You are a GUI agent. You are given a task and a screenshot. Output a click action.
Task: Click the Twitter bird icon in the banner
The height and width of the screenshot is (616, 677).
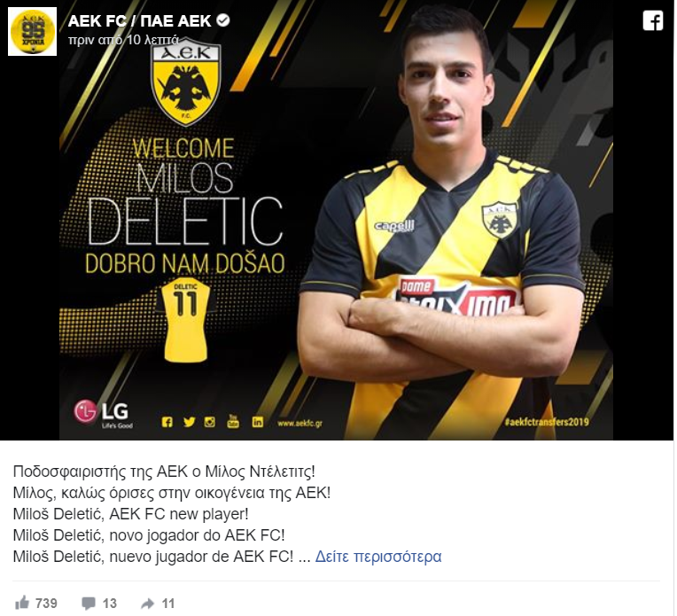click(189, 422)
